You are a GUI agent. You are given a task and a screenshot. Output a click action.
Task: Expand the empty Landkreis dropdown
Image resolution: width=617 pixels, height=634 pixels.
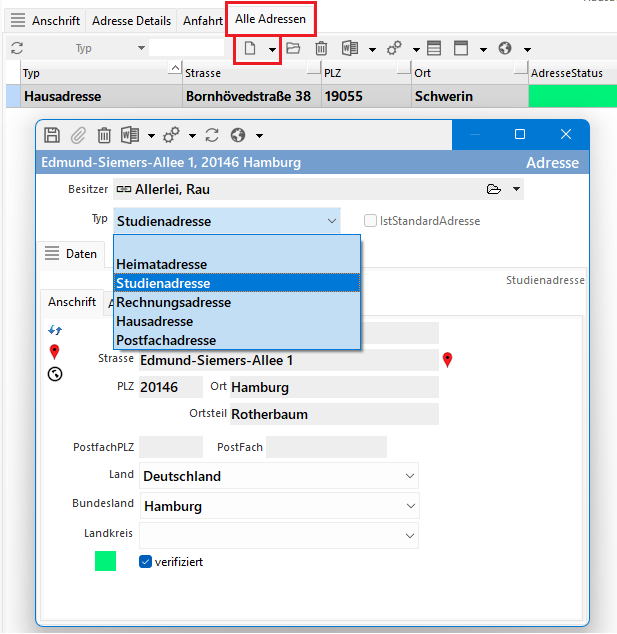tap(409, 536)
